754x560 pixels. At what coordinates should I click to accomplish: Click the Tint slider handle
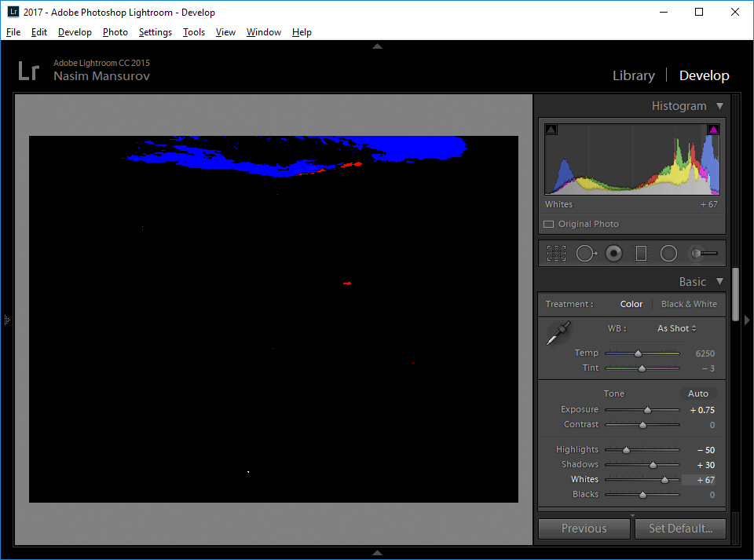(642, 368)
